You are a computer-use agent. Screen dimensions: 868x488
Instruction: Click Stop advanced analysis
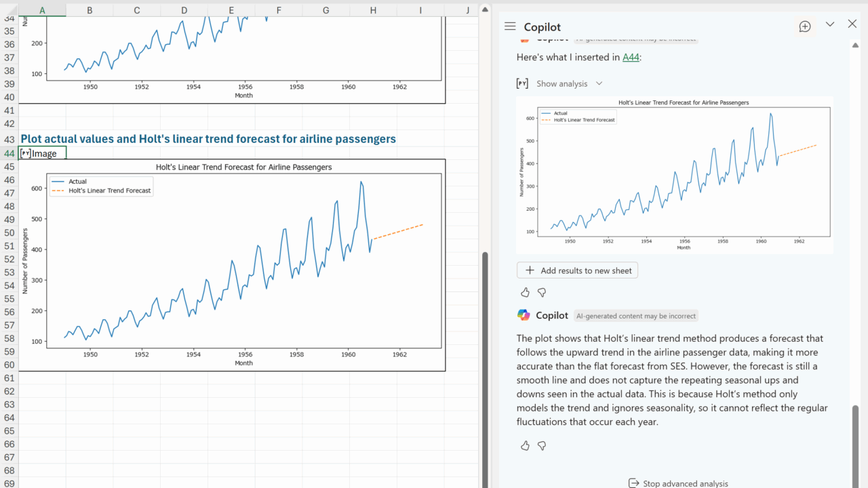678,483
